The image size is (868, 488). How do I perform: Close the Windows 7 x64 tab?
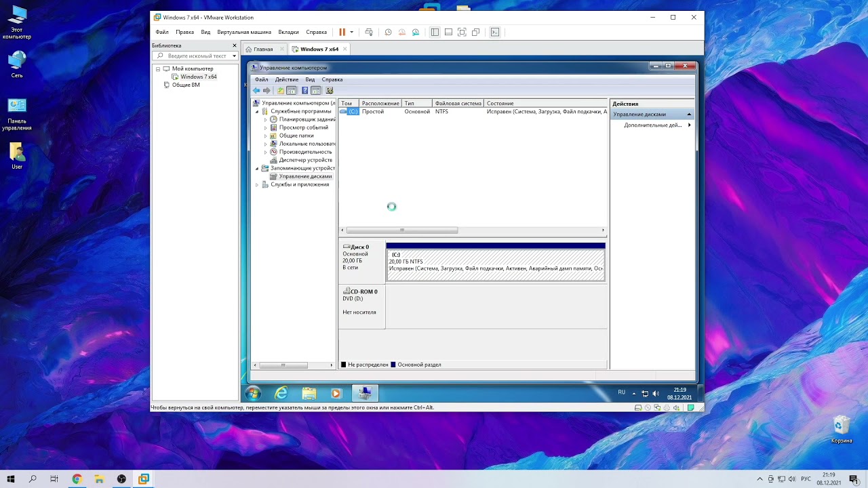tap(345, 49)
